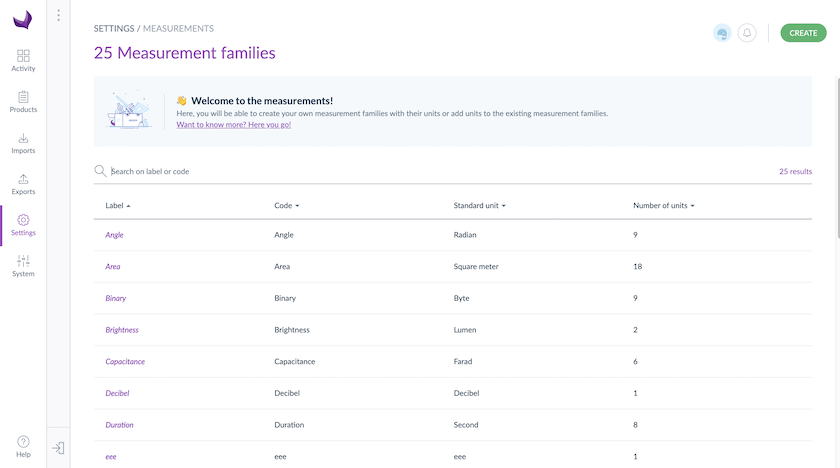Click the user avatar icon near bell
This screenshot has height=468, width=840.
(x=722, y=33)
